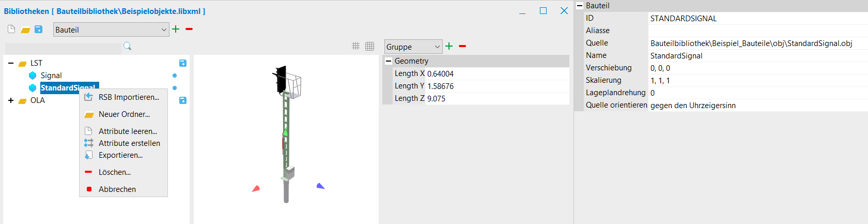
Task: Click the small hash grid view icon
Action: coord(355,46)
